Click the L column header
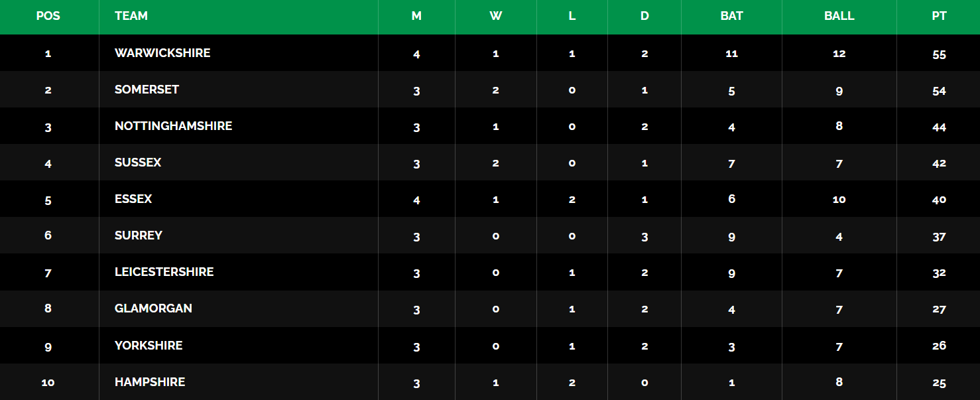Screen dimensions: 980x400 (x=572, y=16)
